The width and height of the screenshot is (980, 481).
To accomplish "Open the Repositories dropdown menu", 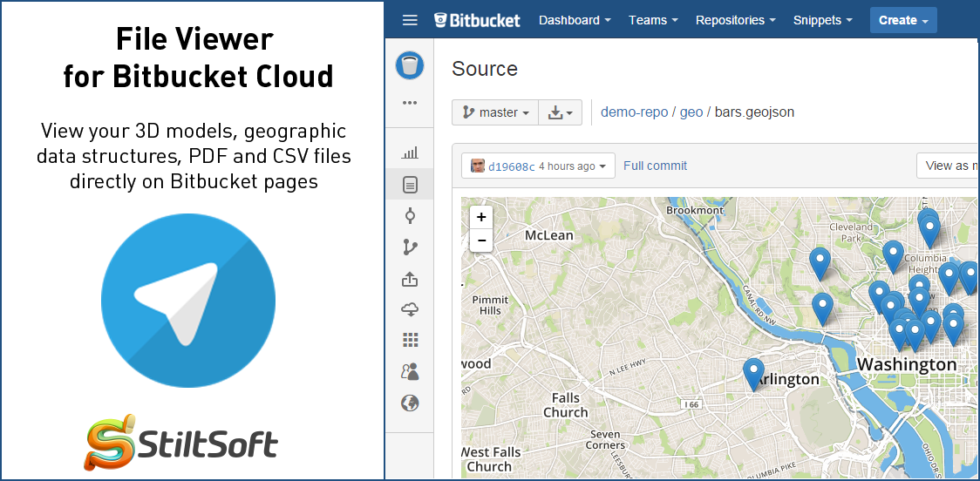I will pyautogui.click(x=736, y=20).
